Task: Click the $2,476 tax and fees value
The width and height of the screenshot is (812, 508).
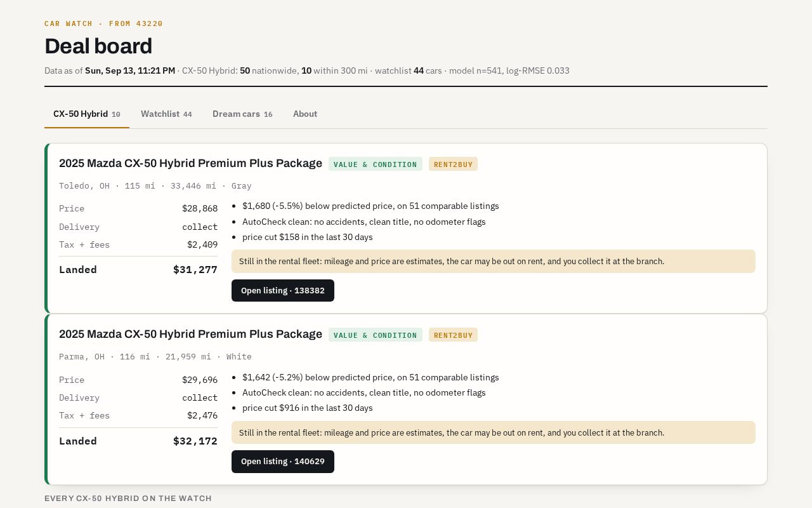Action: coord(202,416)
